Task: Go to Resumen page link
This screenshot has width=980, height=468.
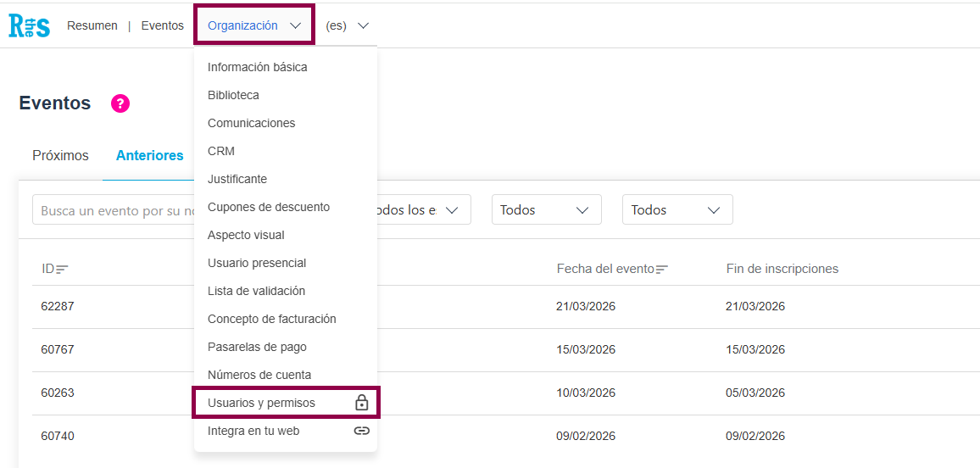Action: 92,25
